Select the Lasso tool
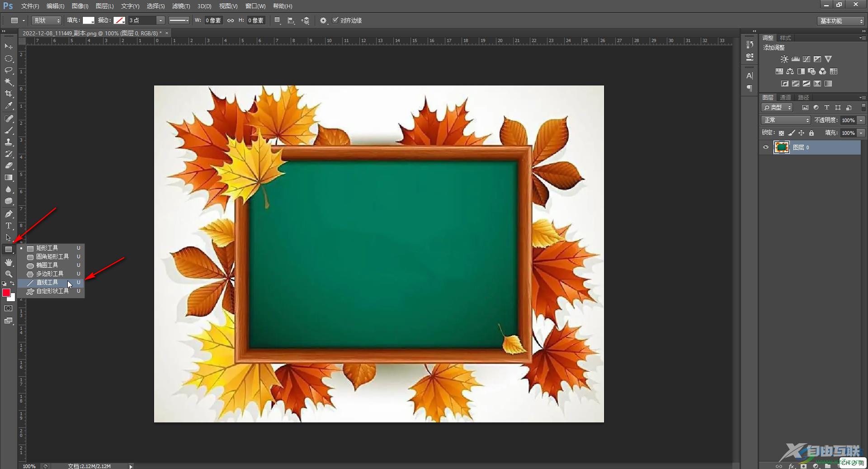The image size is (868, 469). click(x=9, y=70)
